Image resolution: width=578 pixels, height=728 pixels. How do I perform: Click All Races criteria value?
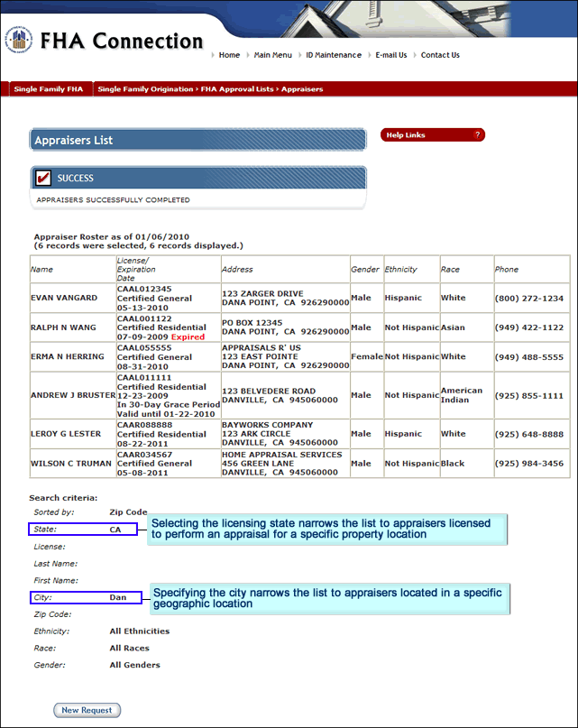tap(130, 648)
